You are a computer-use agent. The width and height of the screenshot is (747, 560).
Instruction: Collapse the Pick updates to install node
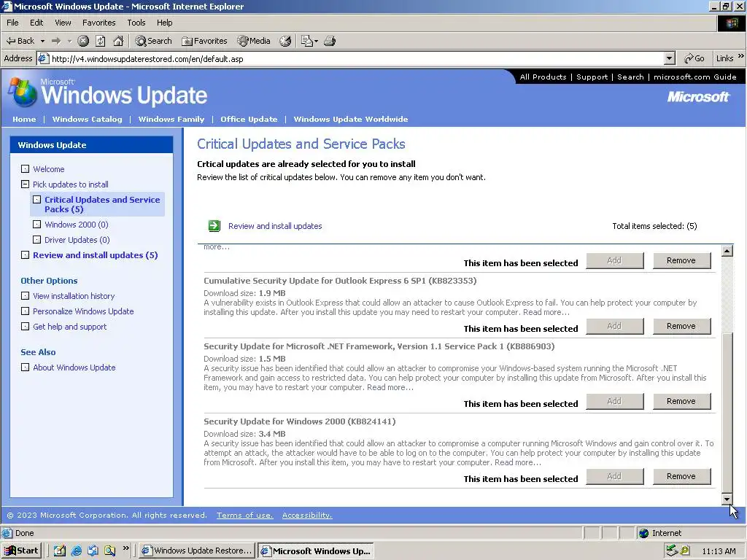click(26, 184)
